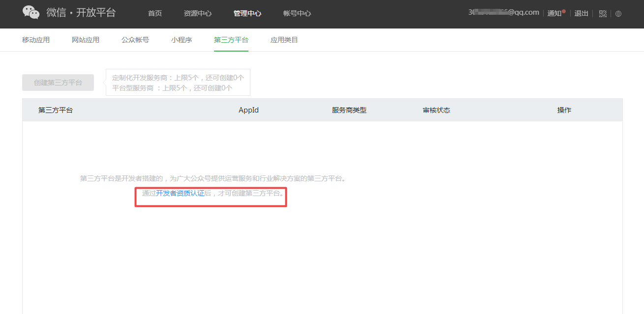Open the 公众帐号 tab
644x314 pixels.
pos(135,40)
